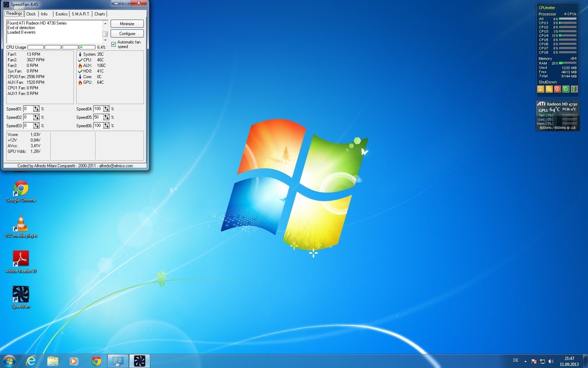The image size is (588, 368).
Task: Open the taskbar clock showing 21:47
Action: [569, 361]
